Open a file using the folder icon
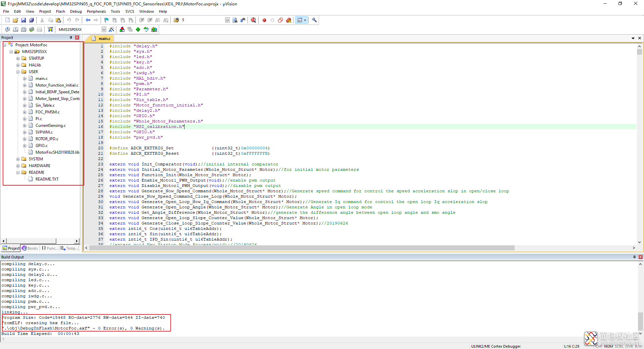This screenshot has height=349, width=644. click(15, 20)
